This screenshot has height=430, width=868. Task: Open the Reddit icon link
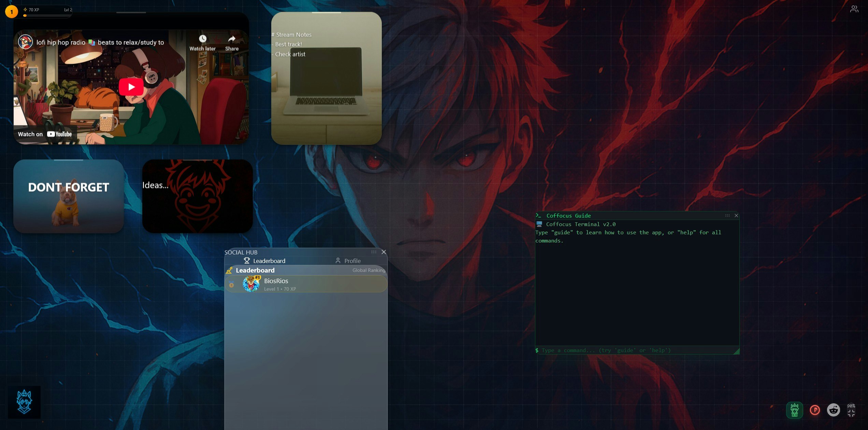(x=833, y=410)
